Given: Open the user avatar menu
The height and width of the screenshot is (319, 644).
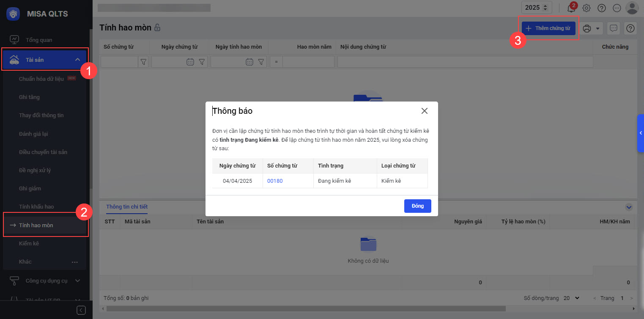Looking at the screenshot, I should point(632,8).
